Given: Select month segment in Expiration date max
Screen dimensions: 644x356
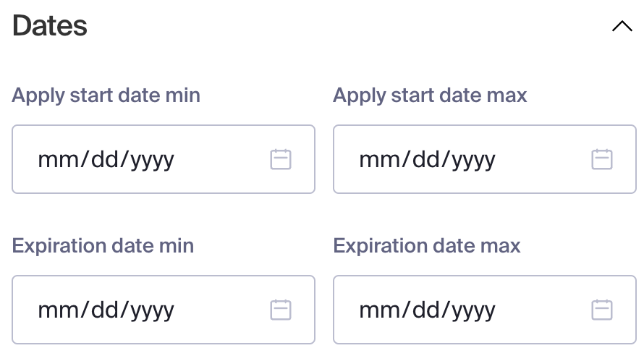Looking at the screenshot, I should point(379,310).
